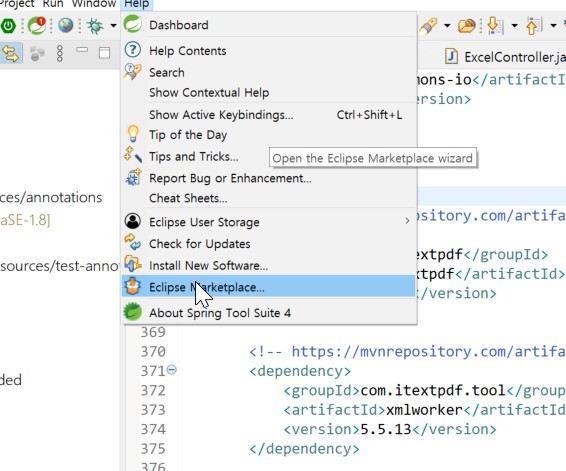Switch to the ExcelController.java editor tab
The height and width of the screenshot is (471, 566).
click(x=505, y=57)
